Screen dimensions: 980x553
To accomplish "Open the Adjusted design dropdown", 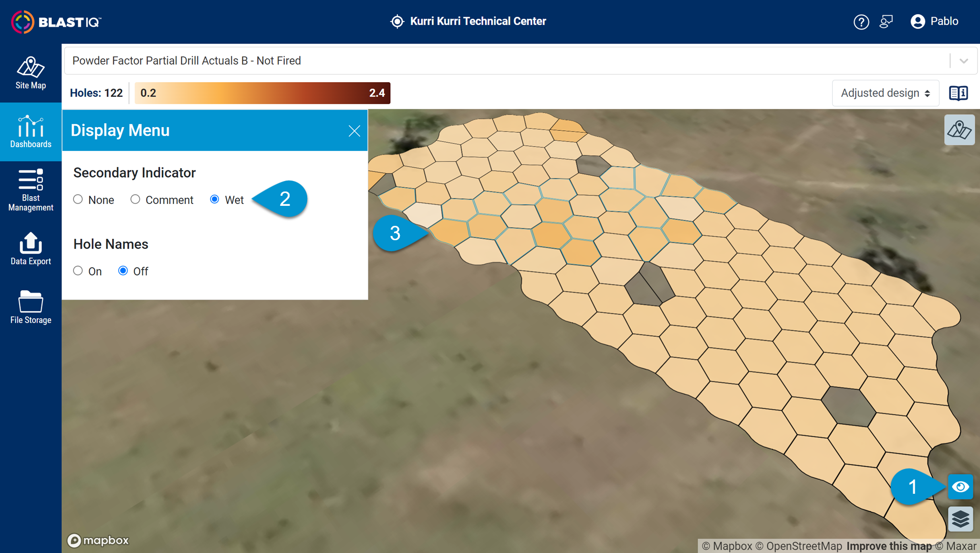I will 886,93.
